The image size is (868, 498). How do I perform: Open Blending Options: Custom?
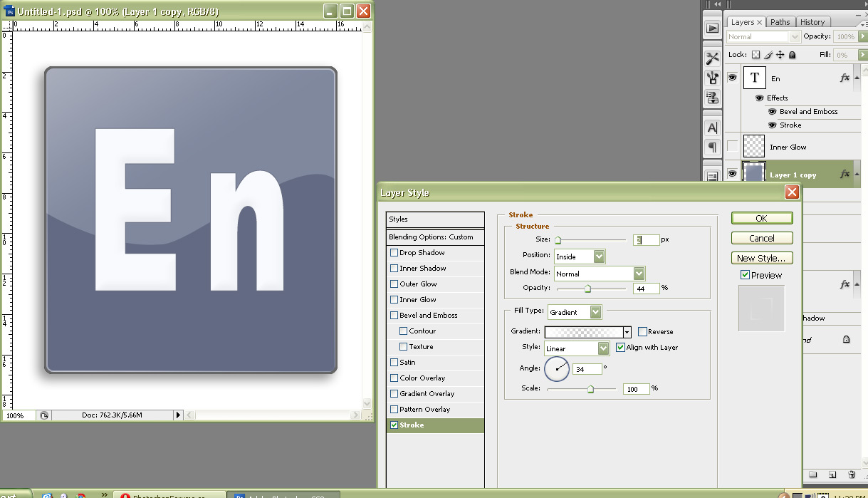point(435,237)
